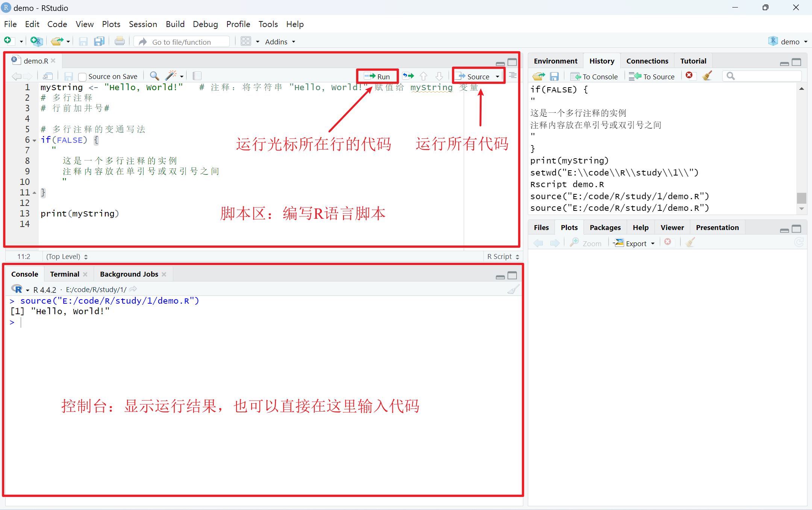Click clear history broom icon
This screenshot has width=812, height=510.
(x=707, y=76)
